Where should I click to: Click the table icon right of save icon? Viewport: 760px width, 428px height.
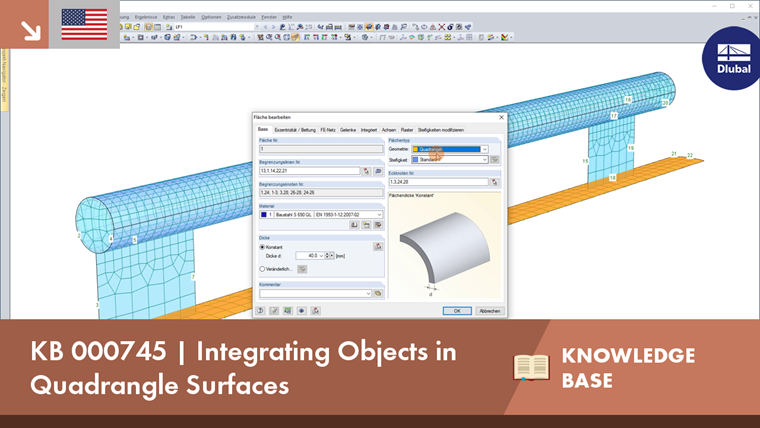click(x=157, y=27)
